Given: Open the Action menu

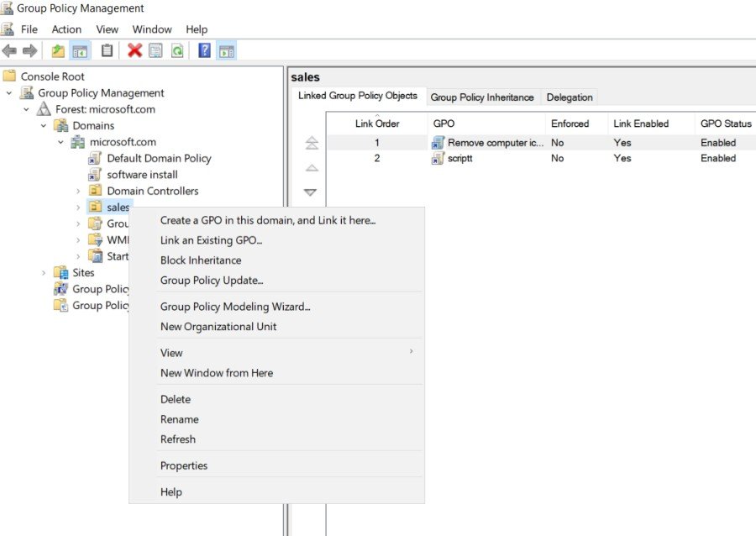Looking at the screenshot, I should 66,29.
